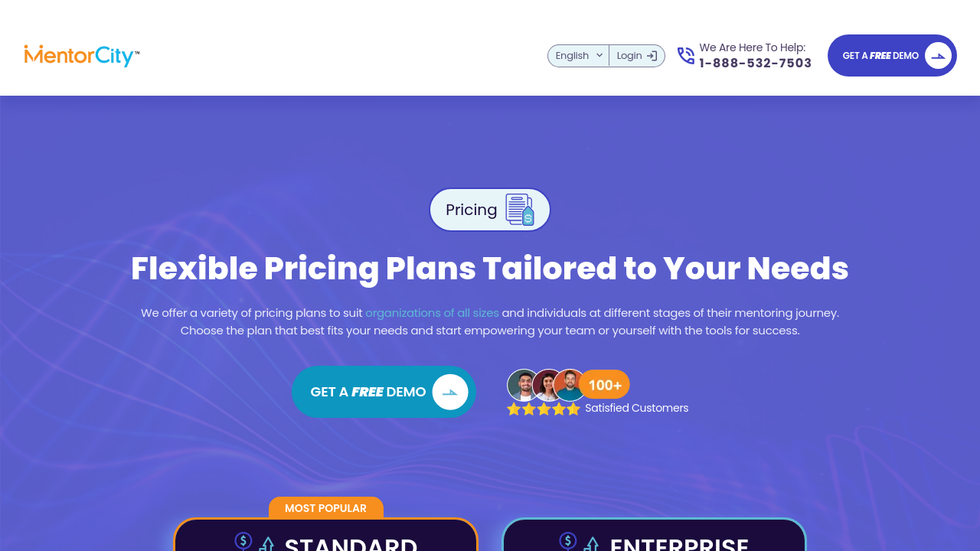Click the MentorCity logo
The height and width of the screenshot is (551, 980).
pos(82,55)
